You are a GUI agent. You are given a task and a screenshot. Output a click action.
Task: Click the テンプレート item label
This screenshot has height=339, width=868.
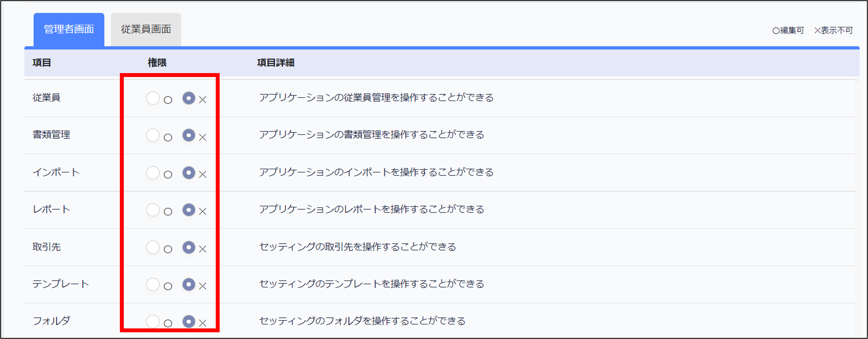click(x=61, y=284)
